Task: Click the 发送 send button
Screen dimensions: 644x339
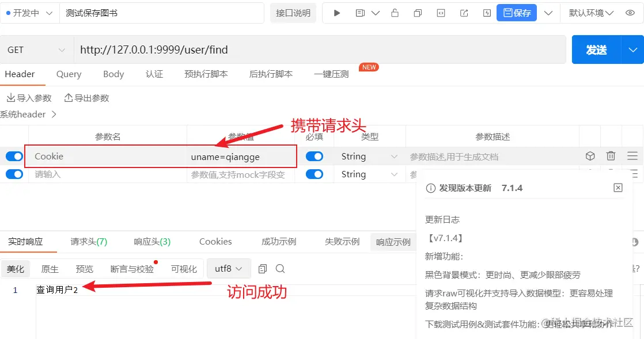Action: click(x=596, y=50)
